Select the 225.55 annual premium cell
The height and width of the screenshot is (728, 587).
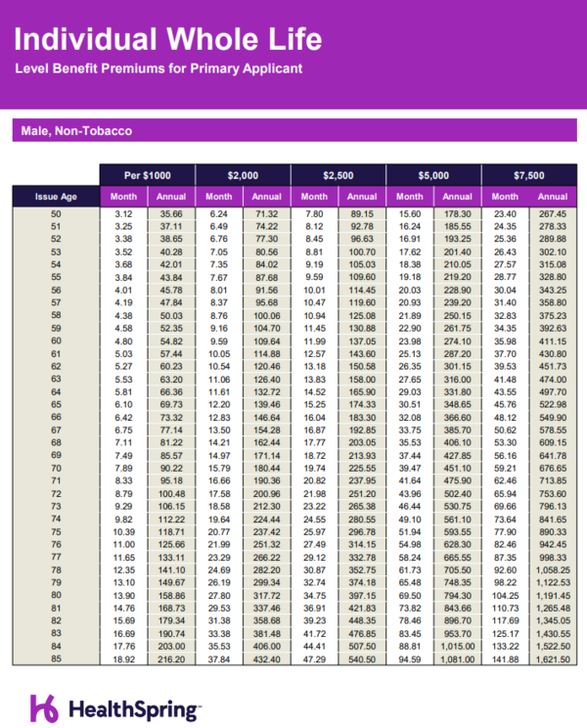[x=362, y=469]
